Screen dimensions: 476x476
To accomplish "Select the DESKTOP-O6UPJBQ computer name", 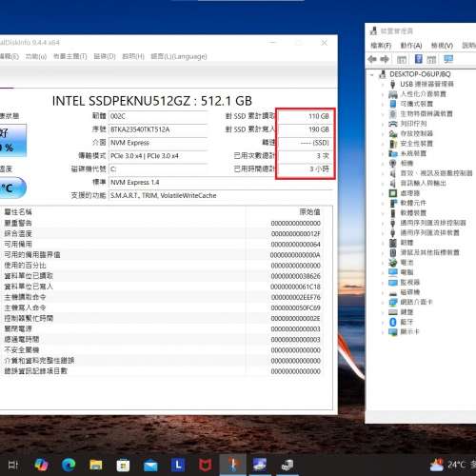I will point(420,74).
